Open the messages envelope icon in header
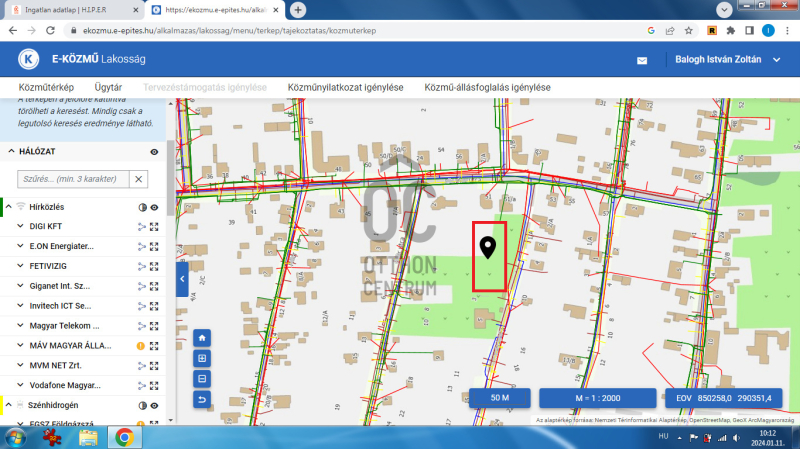This screenshot has width=800, height=449. click(643, 59)
